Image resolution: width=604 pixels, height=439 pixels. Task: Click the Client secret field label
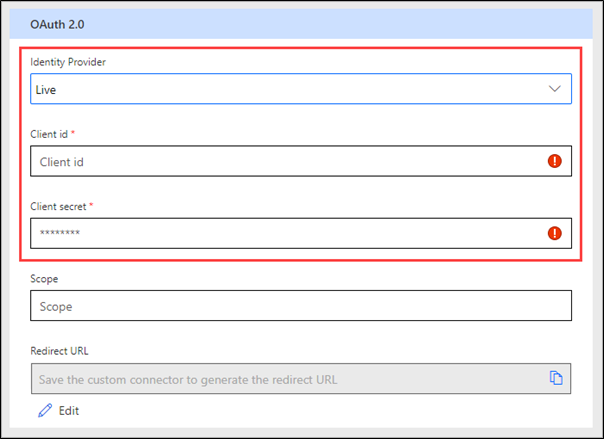coord(58,206)
